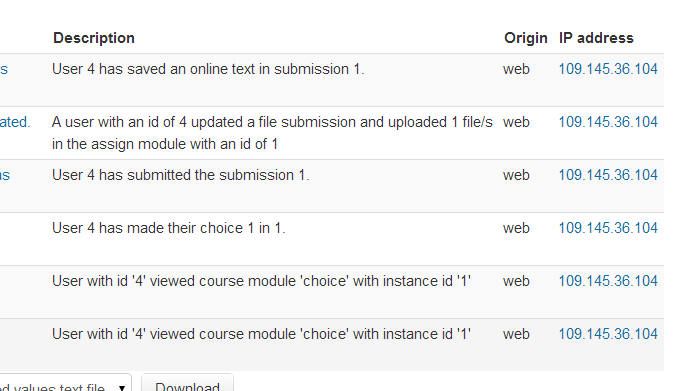Click the truncated 'ated.' event link
Image resolution: width=684 pixels, height=391 pixels.
click(x=15, y=122)
